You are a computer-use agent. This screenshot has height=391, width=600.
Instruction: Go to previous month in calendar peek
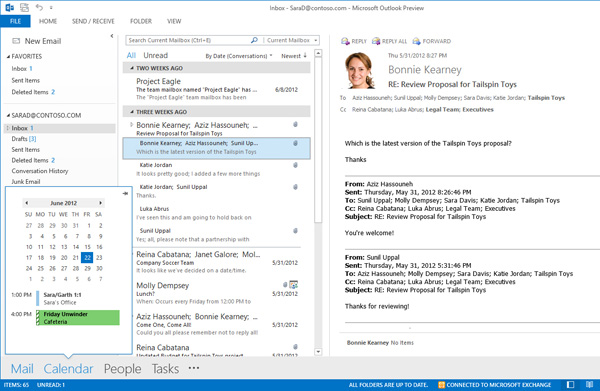[x=26, y=203]
